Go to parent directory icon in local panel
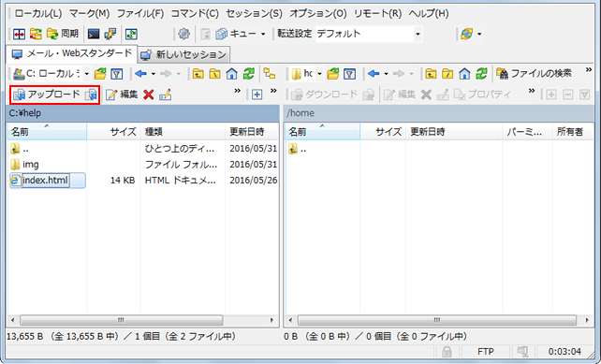 [x=198, y=74]
